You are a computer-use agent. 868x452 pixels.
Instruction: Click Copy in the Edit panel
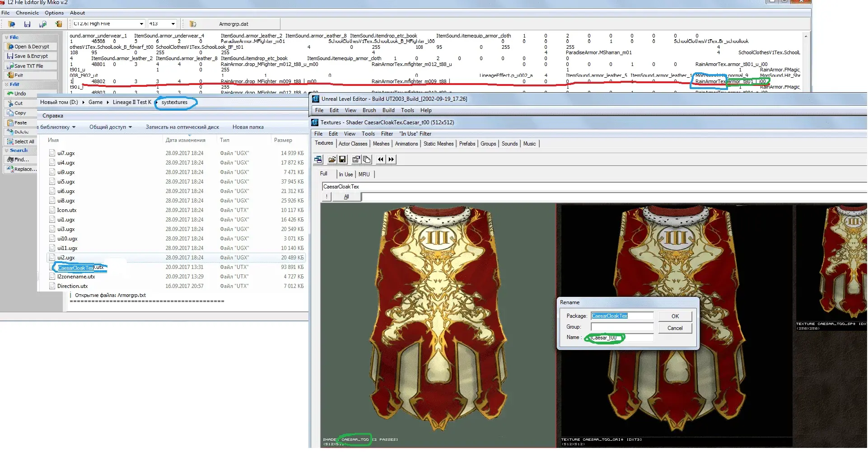[x=20, y=113]
